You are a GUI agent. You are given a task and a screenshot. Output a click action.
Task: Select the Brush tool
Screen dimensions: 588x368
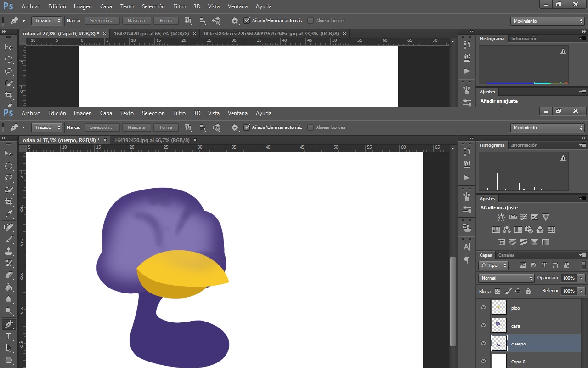click(x=8, y=240)
